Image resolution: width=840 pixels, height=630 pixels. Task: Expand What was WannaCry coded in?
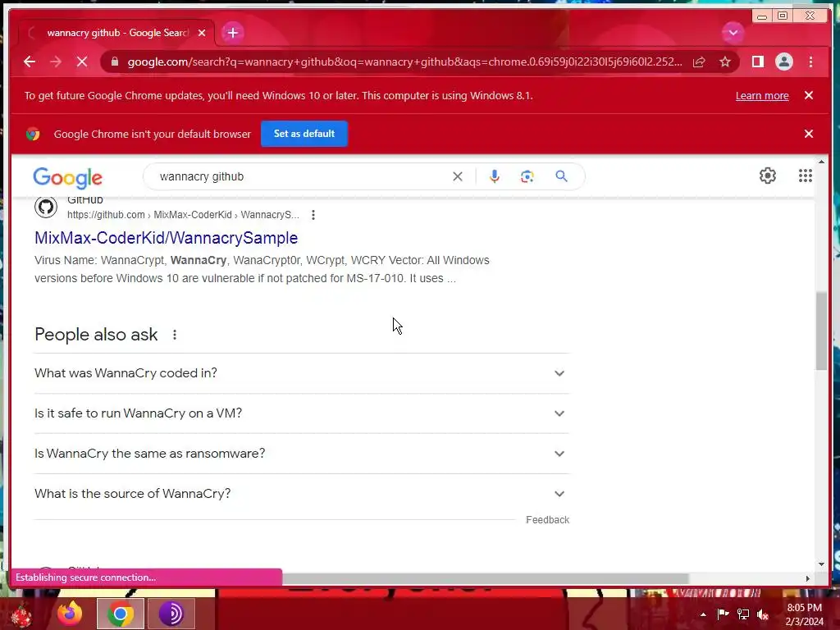pos(302,373)
